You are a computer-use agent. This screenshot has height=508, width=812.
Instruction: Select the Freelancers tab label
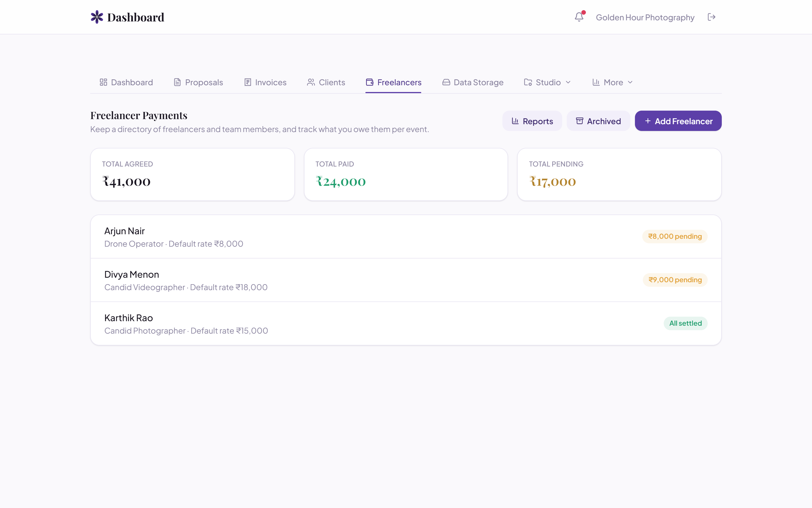coord(399,82)
